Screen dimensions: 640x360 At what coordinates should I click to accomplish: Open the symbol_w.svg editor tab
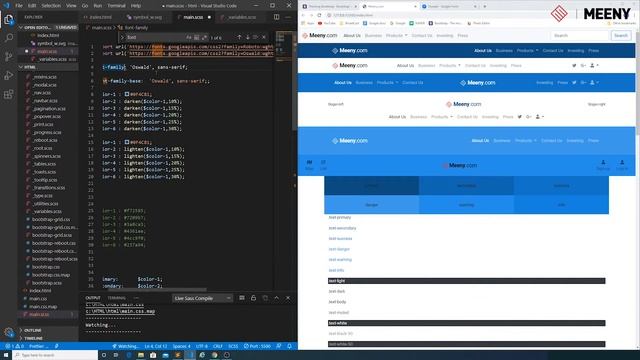click(145, 17)
